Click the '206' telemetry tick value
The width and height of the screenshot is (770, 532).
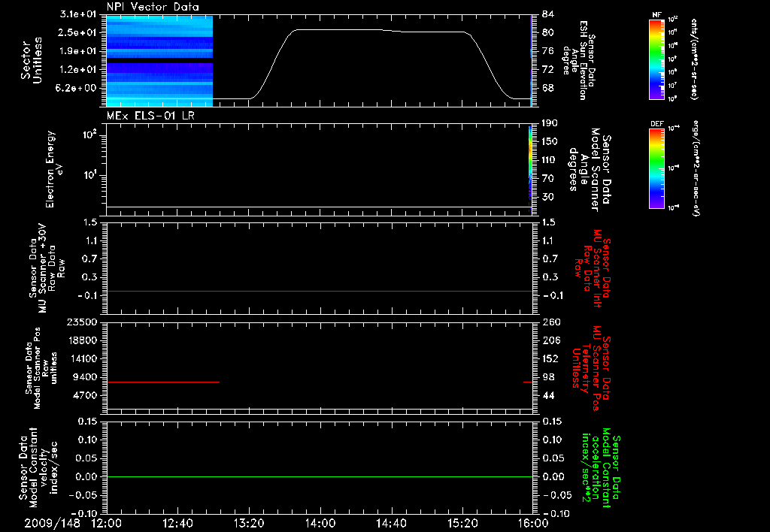[551, 340]
